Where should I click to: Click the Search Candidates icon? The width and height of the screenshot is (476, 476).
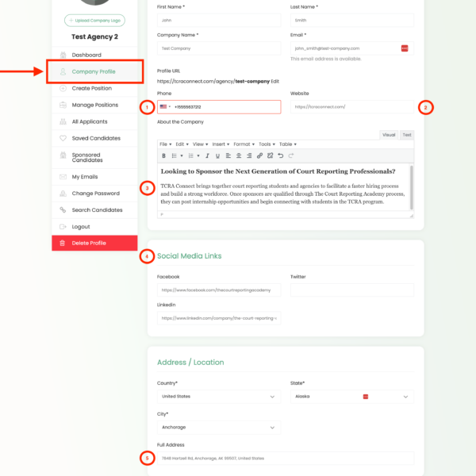tap(63, 209)
